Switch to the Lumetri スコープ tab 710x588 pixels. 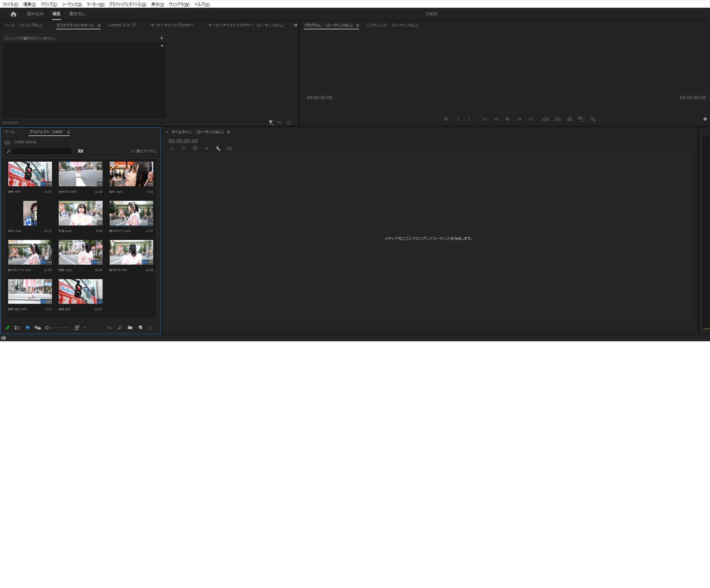point(122,25)
